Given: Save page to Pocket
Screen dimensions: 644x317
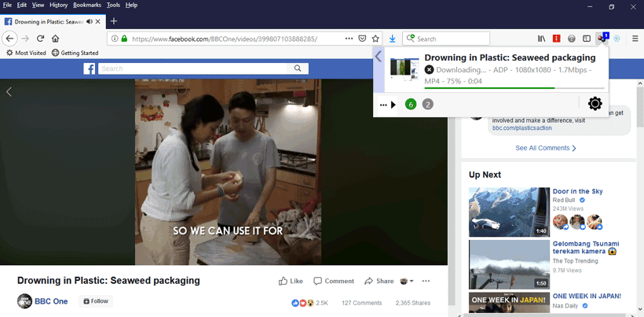Looking at the screenshot, I should click(362, 39).
